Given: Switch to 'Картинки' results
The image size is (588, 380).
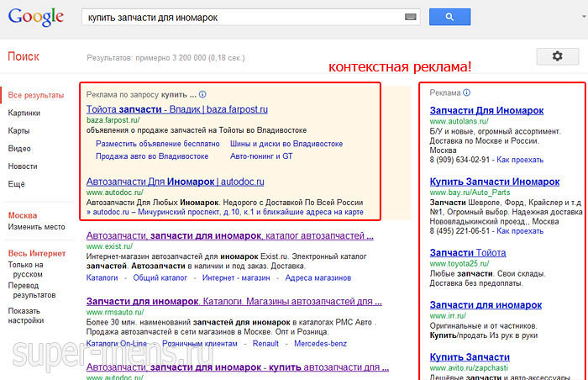Looking at the screenshot, I should [x=24, y=113].
